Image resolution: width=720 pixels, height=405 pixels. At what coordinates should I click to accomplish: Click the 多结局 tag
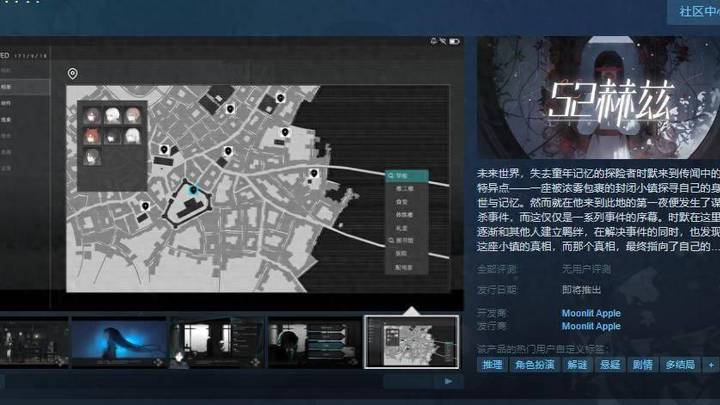pyautogui.click(x=680, y=365)
